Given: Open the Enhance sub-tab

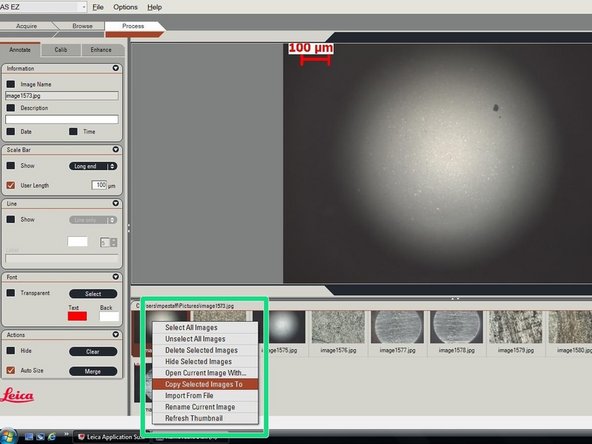Looking at the screenshot, I should coord(101,49).
